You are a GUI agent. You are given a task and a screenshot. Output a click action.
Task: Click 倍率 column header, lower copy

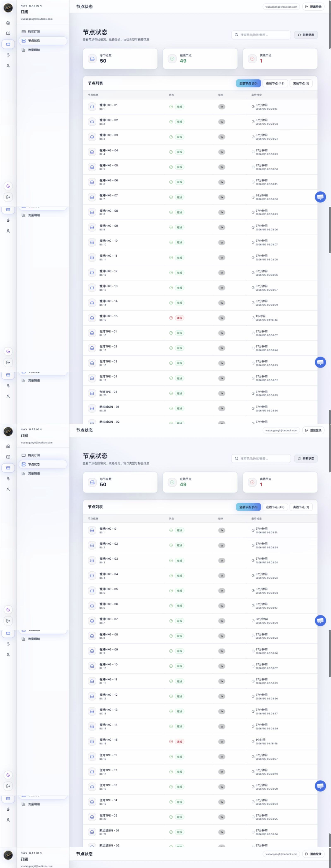(x=221, y=519)
